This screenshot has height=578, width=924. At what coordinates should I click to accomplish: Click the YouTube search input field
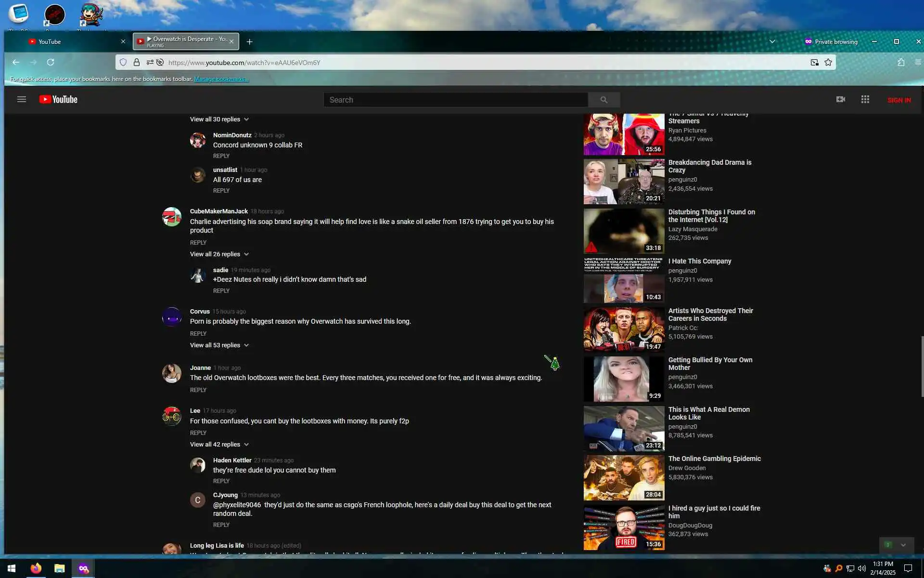[455, 100]
